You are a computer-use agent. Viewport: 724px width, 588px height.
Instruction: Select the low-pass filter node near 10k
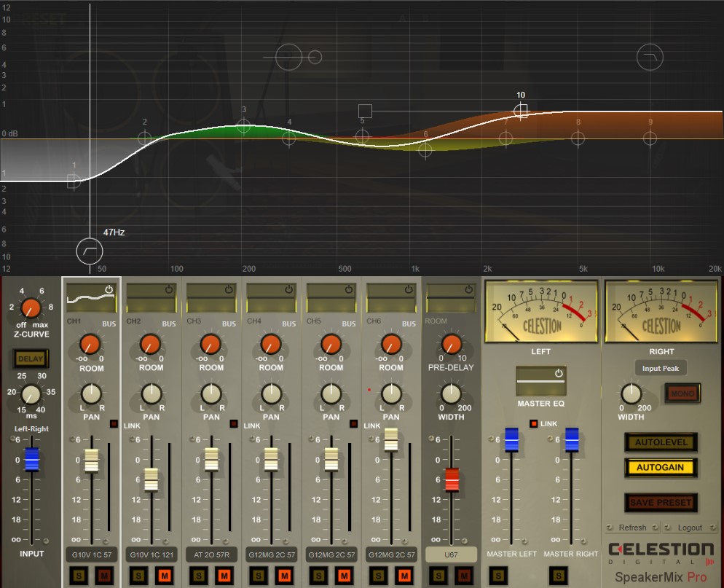point(650,58)
